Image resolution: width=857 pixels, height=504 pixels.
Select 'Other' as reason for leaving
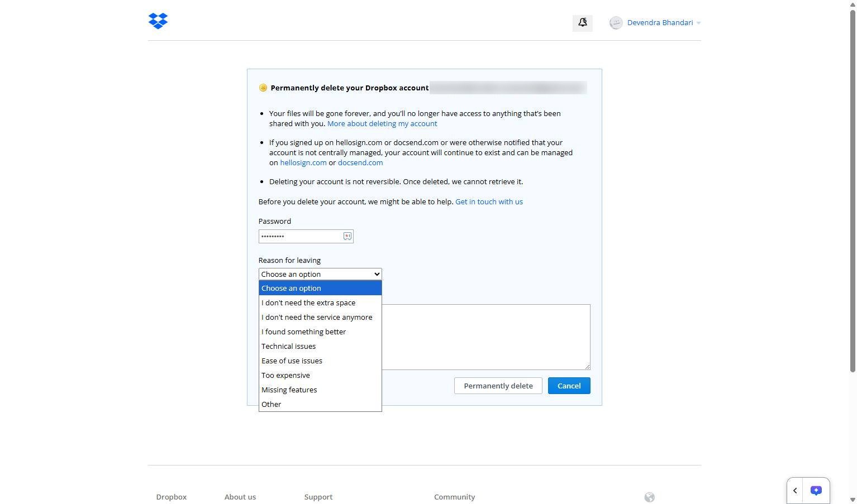click(320, 404)
